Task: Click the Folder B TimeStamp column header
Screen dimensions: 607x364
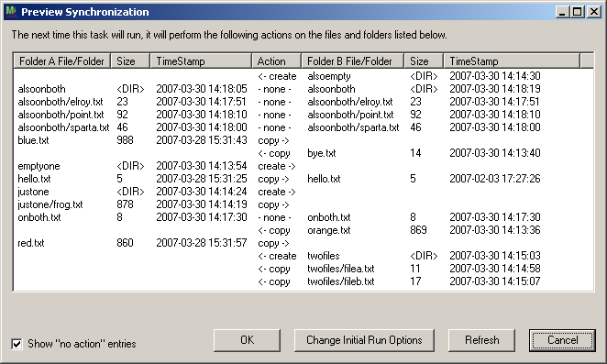Action: (x=512, y=61)
